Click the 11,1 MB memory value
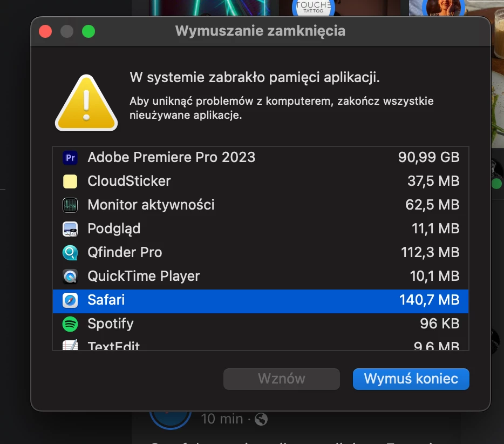 pyautogui.click(x=435, y=229)
